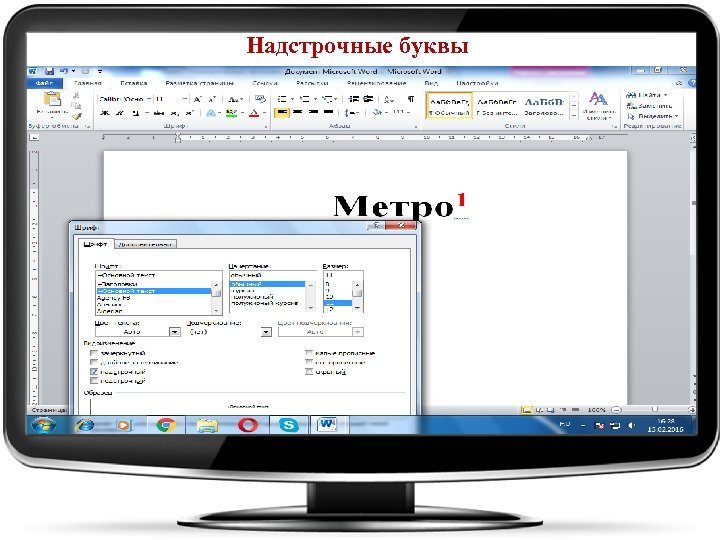Open Text Effects glowing A icon
This screenshot has width=720, height=540.
pos(210,113)
